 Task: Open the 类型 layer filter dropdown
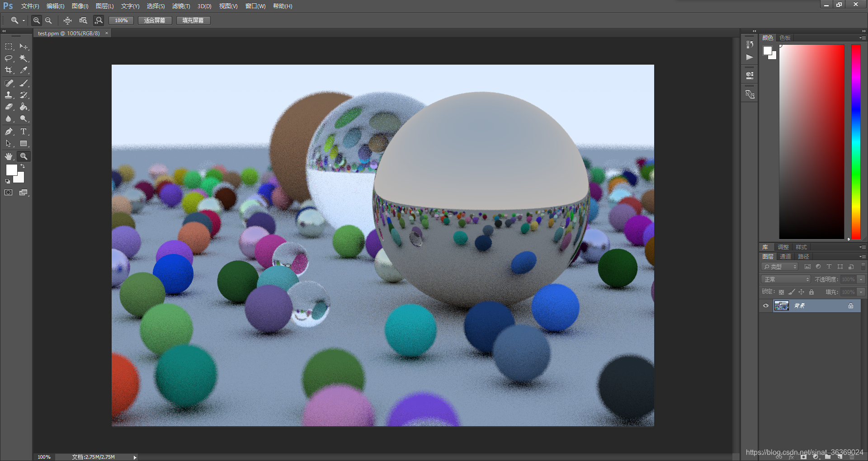coord(780,267)
